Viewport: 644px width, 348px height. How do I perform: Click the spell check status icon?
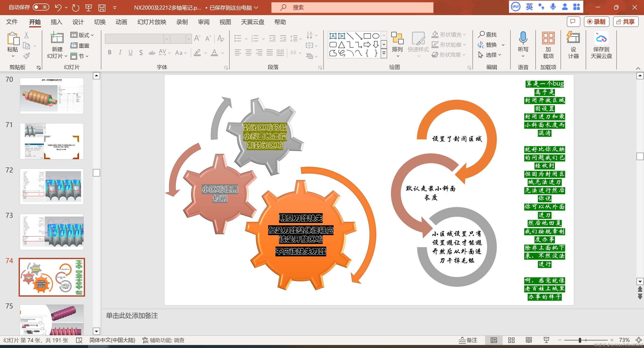point(79,340)
